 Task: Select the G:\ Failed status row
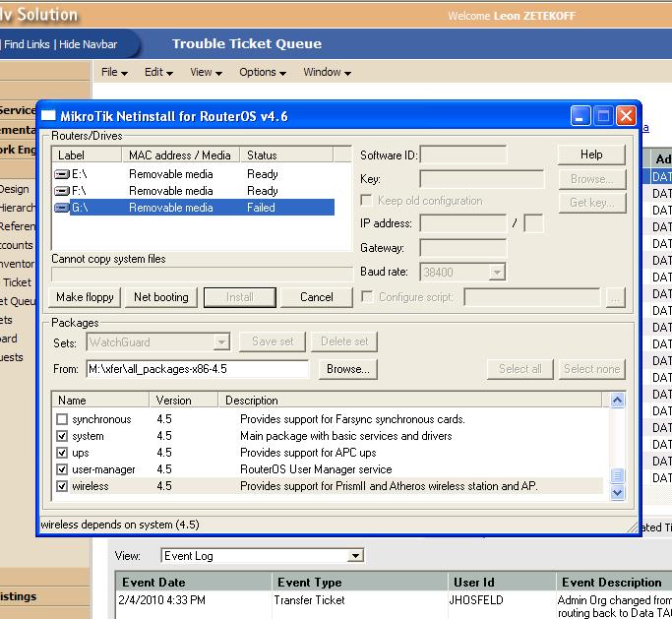click(x=193, y=208)
